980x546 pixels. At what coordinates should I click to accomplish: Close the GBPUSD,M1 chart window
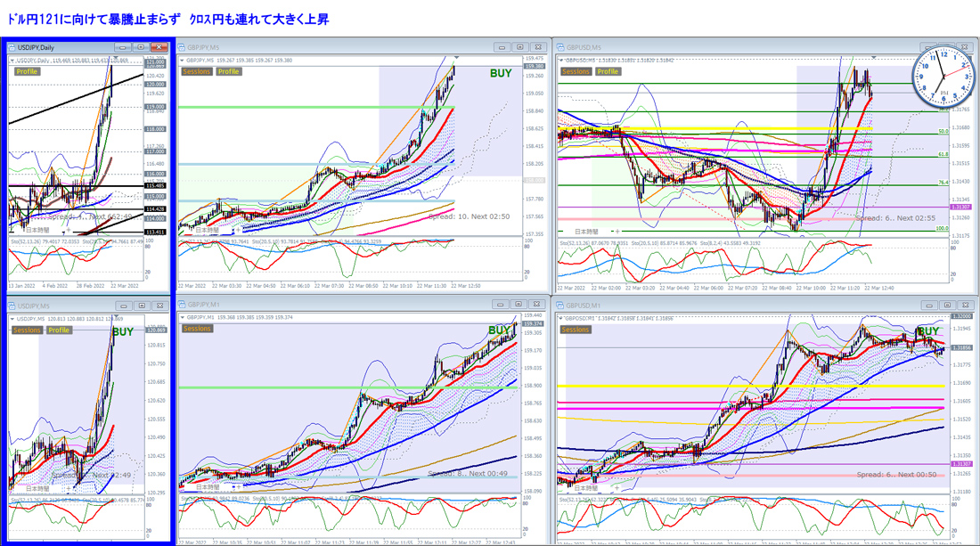tap(966, 306)
